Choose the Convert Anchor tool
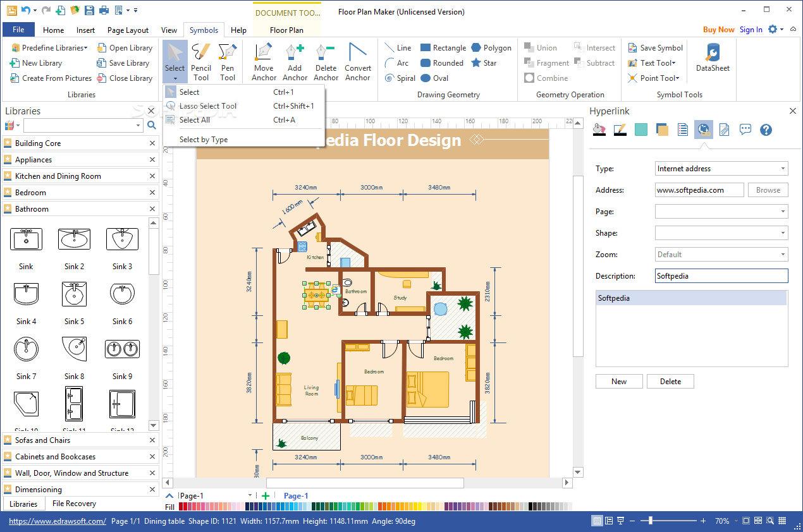This screenshot has height=532, width=803. [x=358, y=62]
